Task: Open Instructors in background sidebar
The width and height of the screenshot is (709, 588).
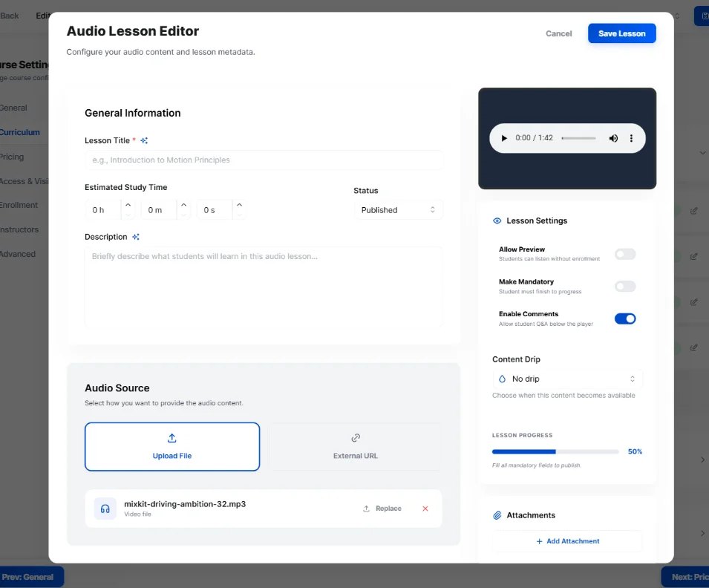Action: click(x=19, y=229)
